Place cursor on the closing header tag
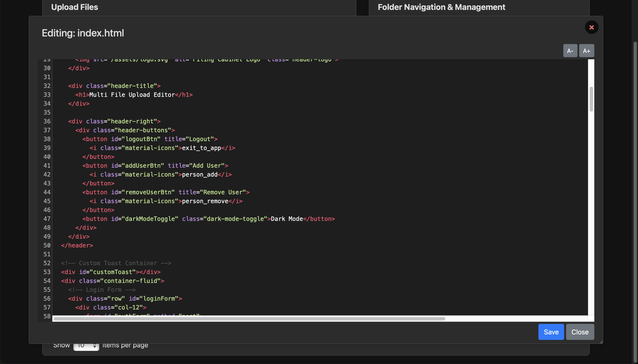This screenshot has height=364, width=638. pyautogui.click(x=77, y=245)
